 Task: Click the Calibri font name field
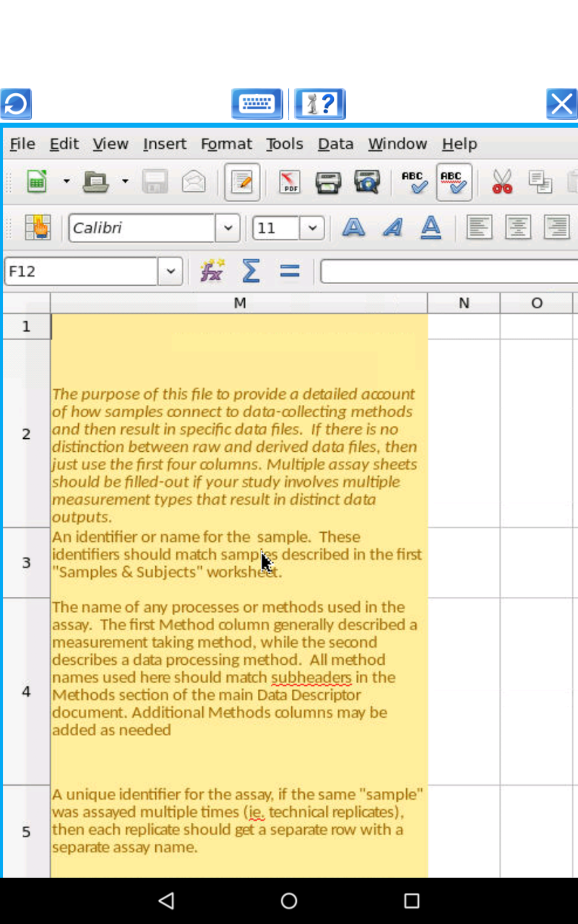[x=142, y=228]
